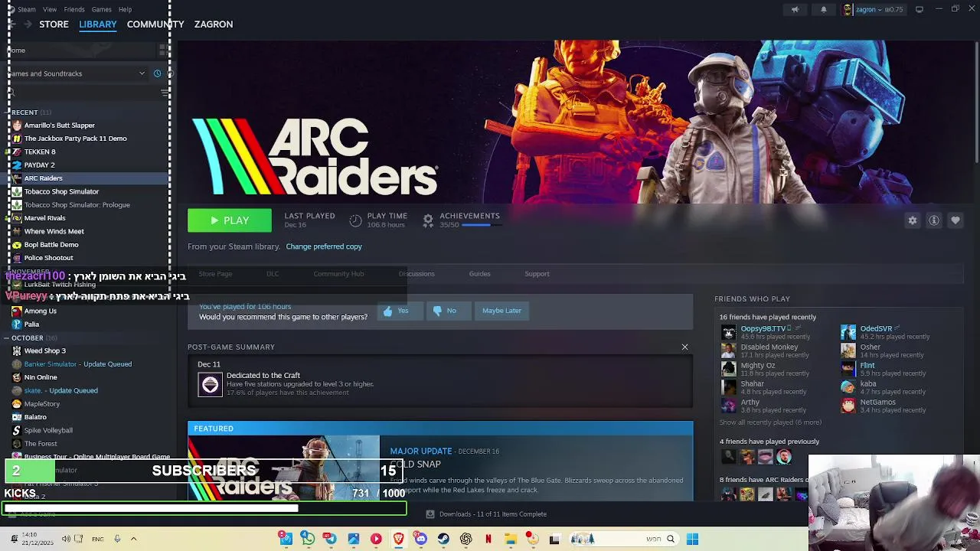Image resolution: width=980 pixels, height=551 pixels.
Task: Select PAYDAY 2 in the library list
Action: tap(39, 165)
